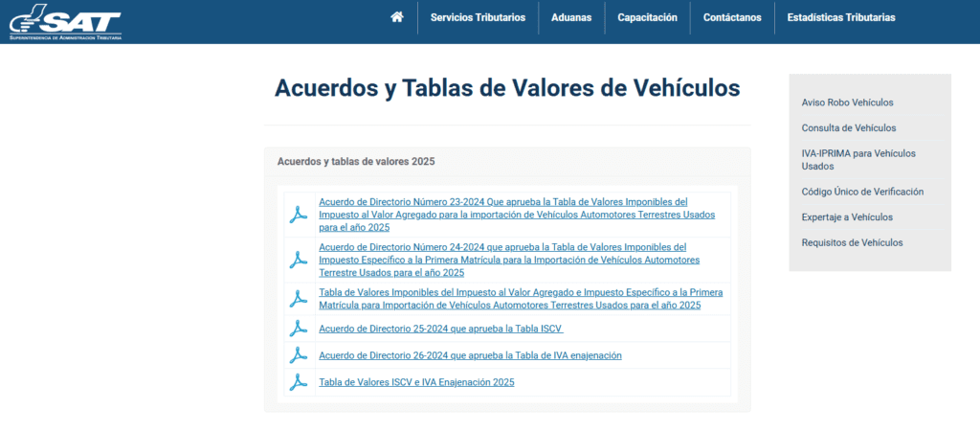Expand the Capacitación menu
980x432 pixels.
(x=647, y=17)
